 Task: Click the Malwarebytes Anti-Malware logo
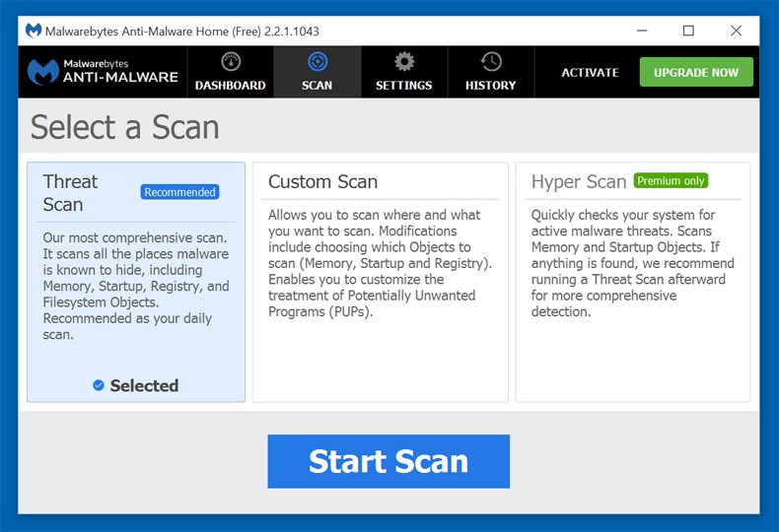click(x=103, y=72)
